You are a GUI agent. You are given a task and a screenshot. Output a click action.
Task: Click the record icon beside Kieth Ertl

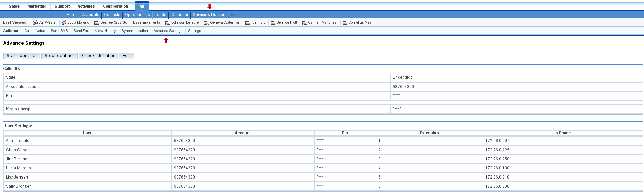pyautogui.click(x=248, y=23)
